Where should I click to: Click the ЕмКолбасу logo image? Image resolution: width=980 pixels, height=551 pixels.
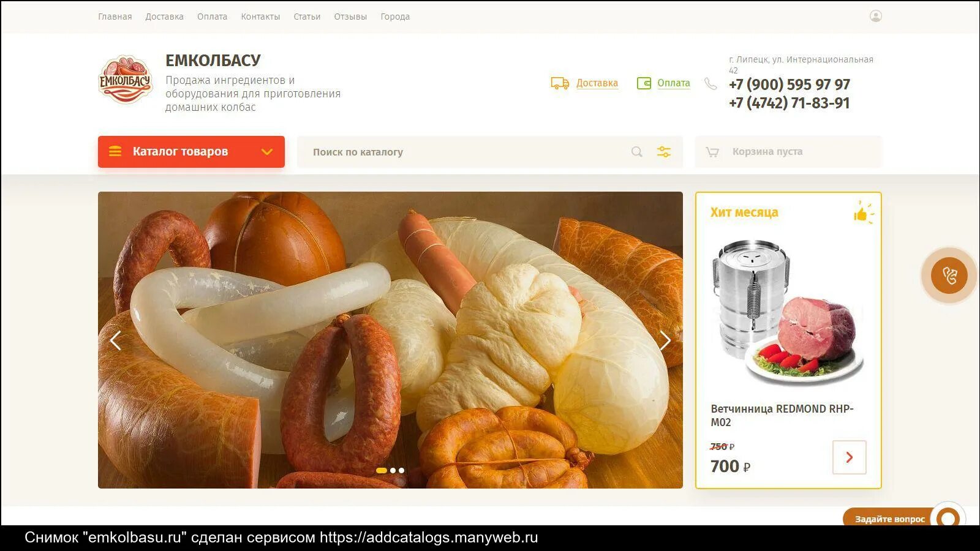click(x=125, y=80)
